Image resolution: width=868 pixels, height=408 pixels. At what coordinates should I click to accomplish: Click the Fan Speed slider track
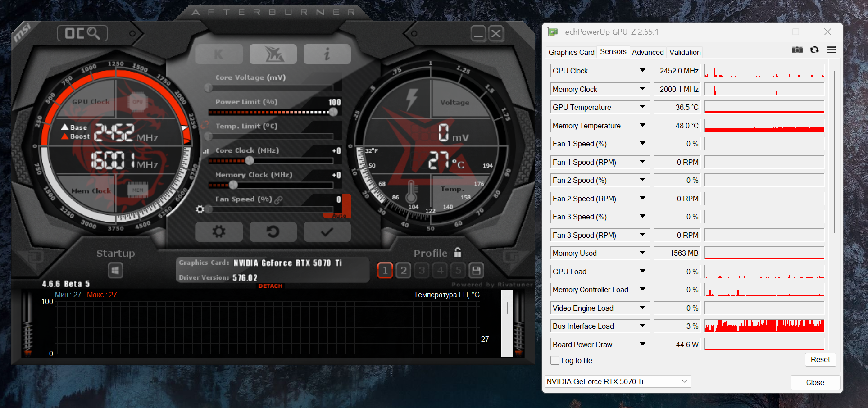pos(271,209)
